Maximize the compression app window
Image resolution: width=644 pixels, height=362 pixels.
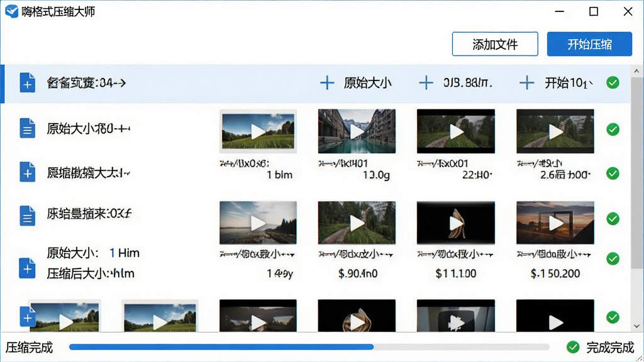click(x=594, y=11)
